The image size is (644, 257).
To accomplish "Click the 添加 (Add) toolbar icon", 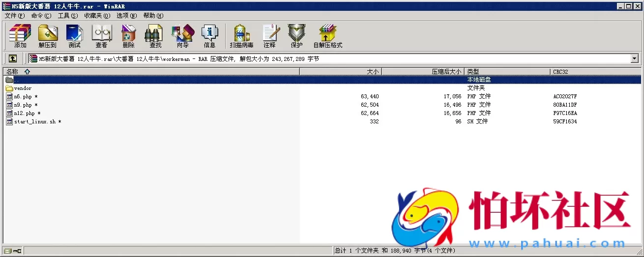I will 20,36.
